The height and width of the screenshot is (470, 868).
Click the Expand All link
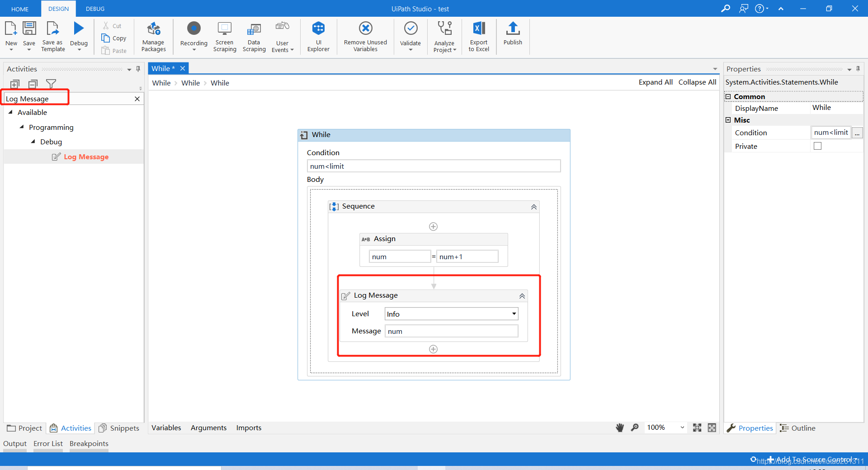656,82
